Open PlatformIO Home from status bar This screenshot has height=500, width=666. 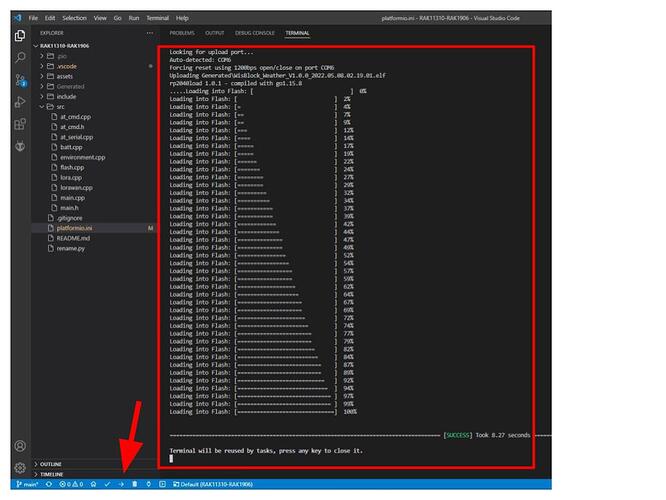pos(93,484)
